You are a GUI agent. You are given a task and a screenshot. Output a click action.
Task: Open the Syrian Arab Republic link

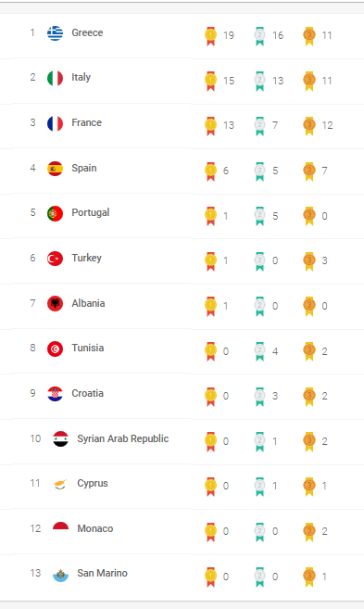122,438
